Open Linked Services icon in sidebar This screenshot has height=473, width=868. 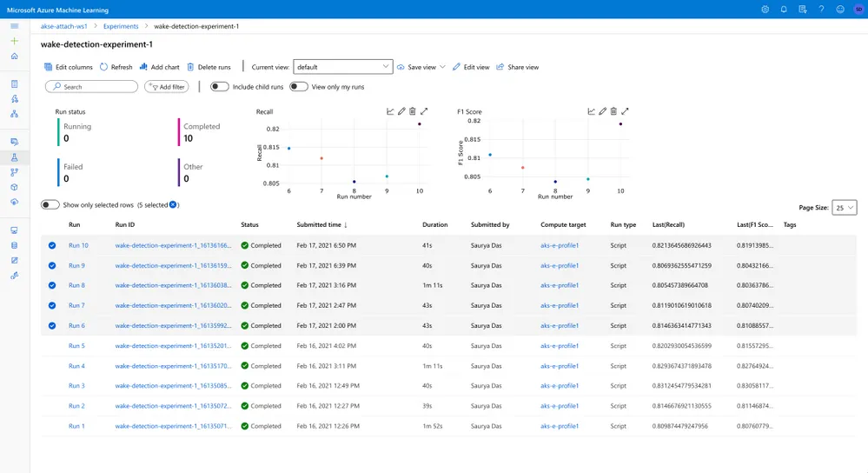15,276
